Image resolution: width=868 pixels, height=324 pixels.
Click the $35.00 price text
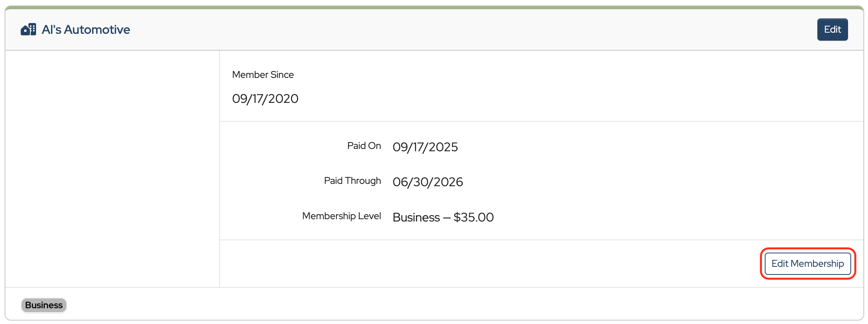(474, 217)
